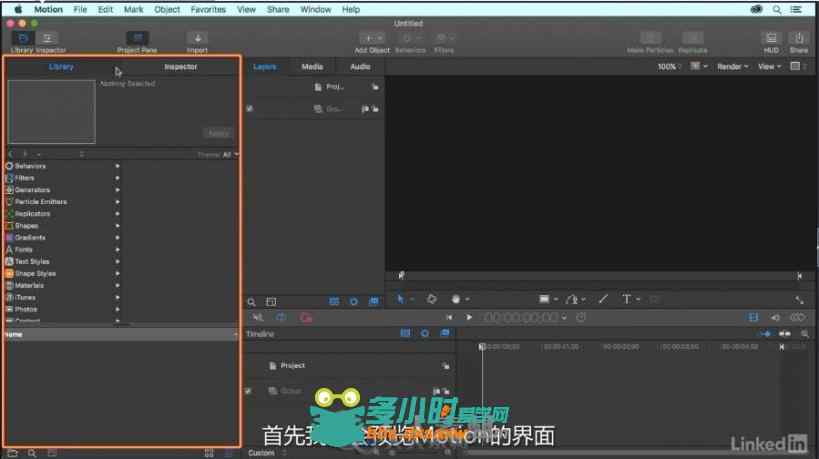Click the search icon below Layers list
Image resolution: width=819 pixels, height=459 pixels.
click(x=251, y=302)
